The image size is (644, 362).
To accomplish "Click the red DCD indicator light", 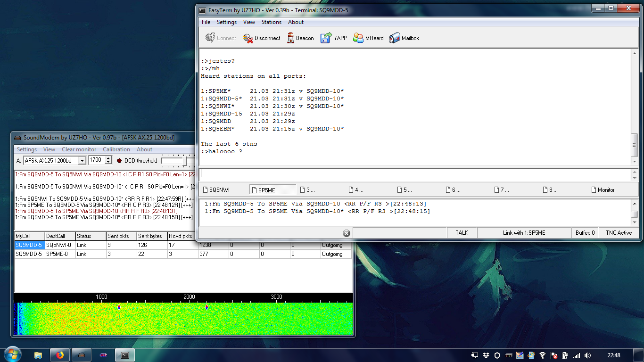I will pos(119,161).
